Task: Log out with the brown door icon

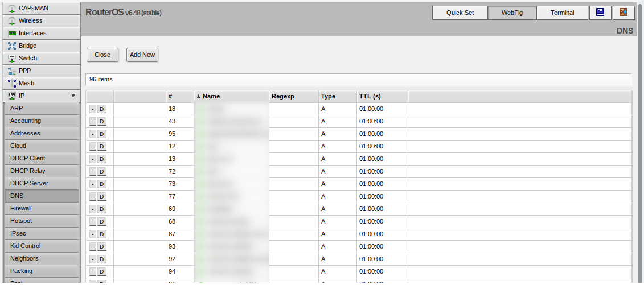Action: [624, 13]
